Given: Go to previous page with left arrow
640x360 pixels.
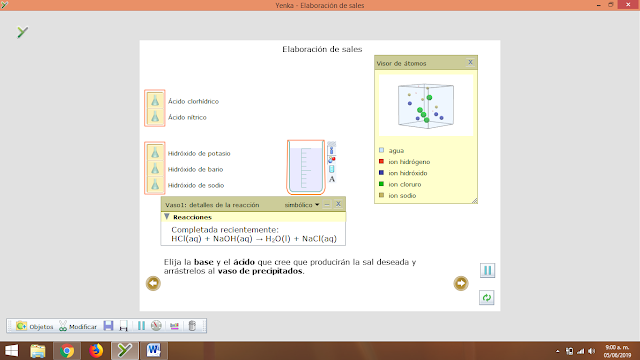Looking at the screenshot, I should (153, 283).
